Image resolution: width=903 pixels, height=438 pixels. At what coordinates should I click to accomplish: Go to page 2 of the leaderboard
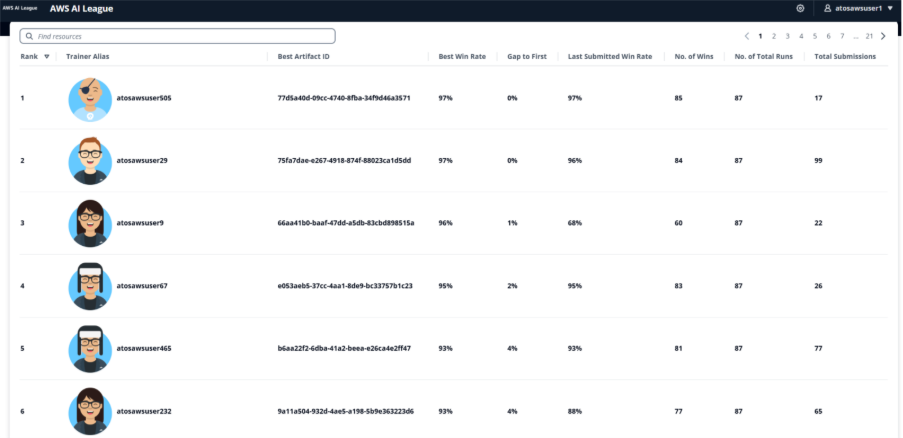click(x=774, y=36)
